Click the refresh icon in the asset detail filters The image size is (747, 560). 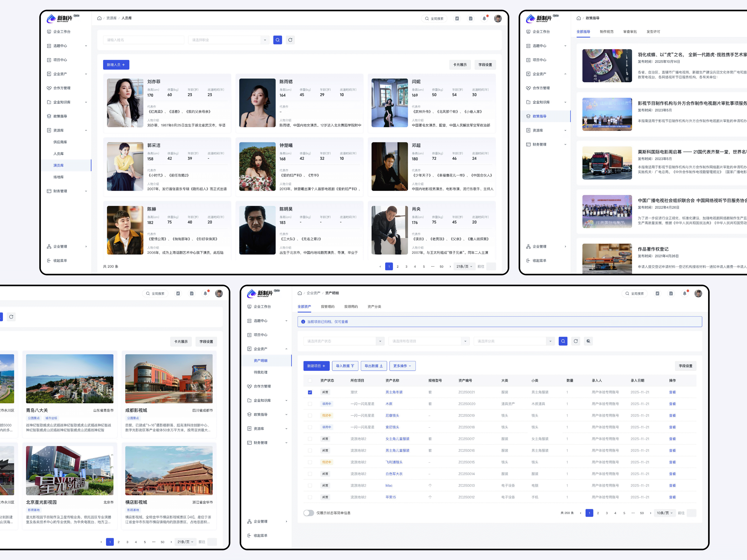(x=576, y=341)
